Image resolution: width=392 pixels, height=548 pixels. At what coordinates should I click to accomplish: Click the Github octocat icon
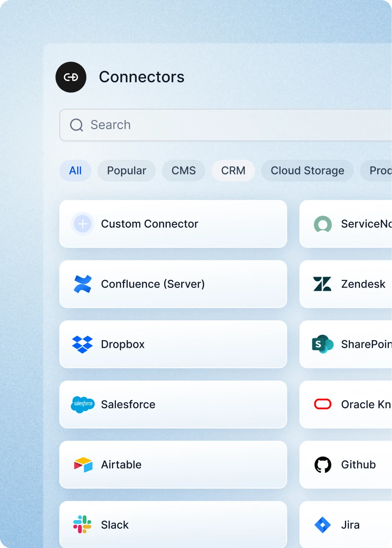323,465
